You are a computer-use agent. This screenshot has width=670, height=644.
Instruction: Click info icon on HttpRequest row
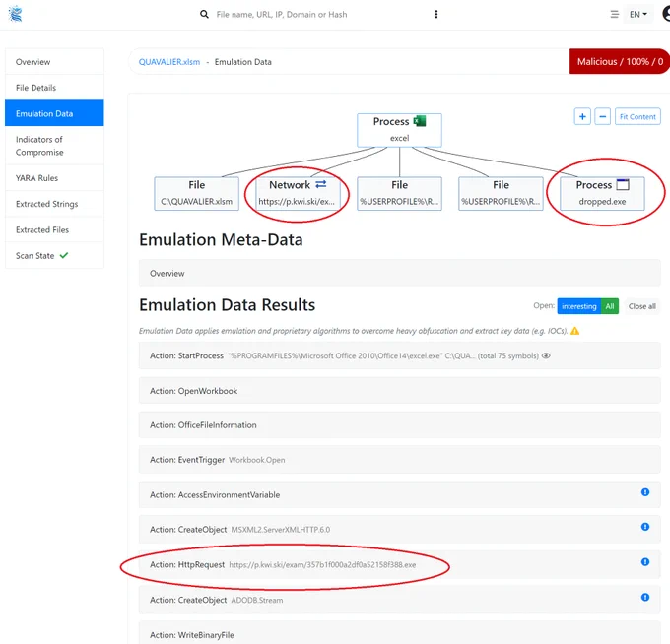645,562
